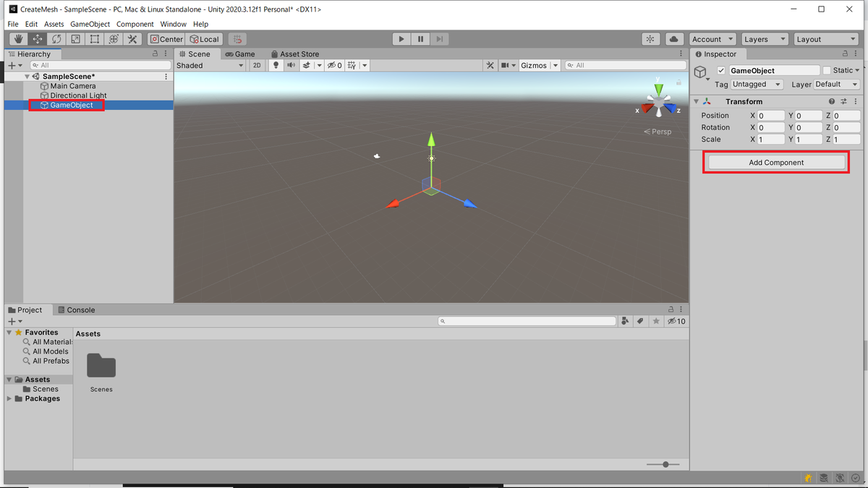868x488 pixels.
Task: Open Scene camera settings icon
Action: 507,65
